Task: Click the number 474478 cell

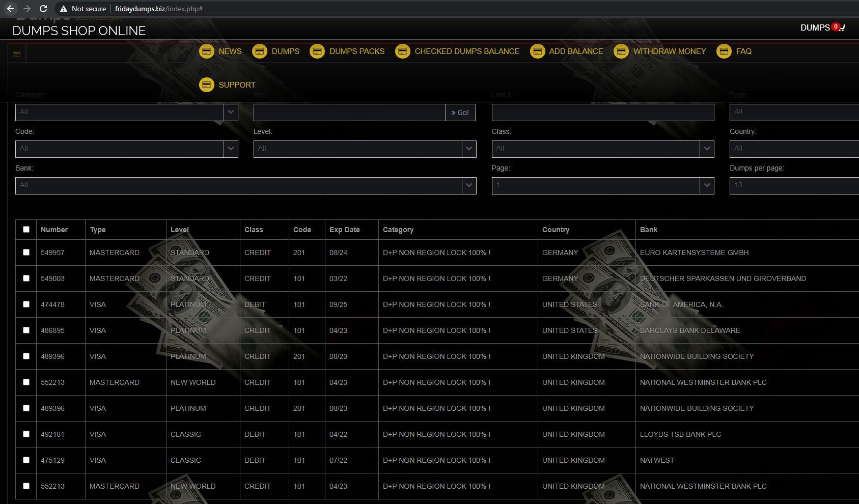Action: point(52,304)
